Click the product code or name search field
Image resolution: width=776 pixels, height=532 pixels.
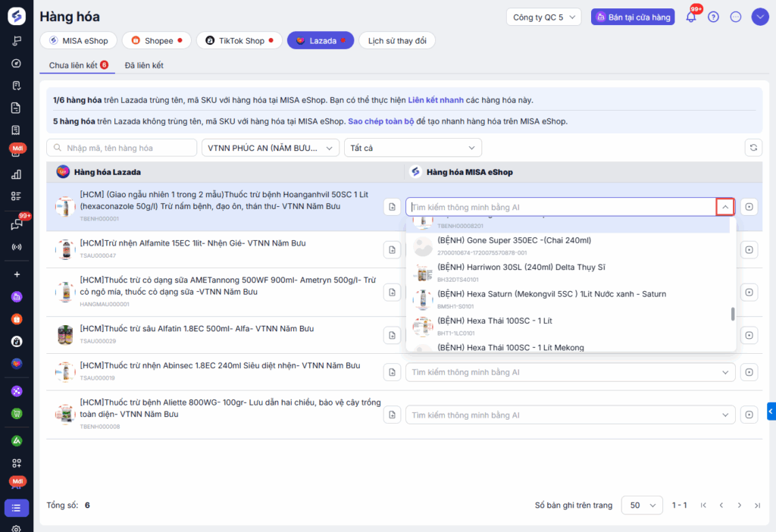[x=122, y=148]
